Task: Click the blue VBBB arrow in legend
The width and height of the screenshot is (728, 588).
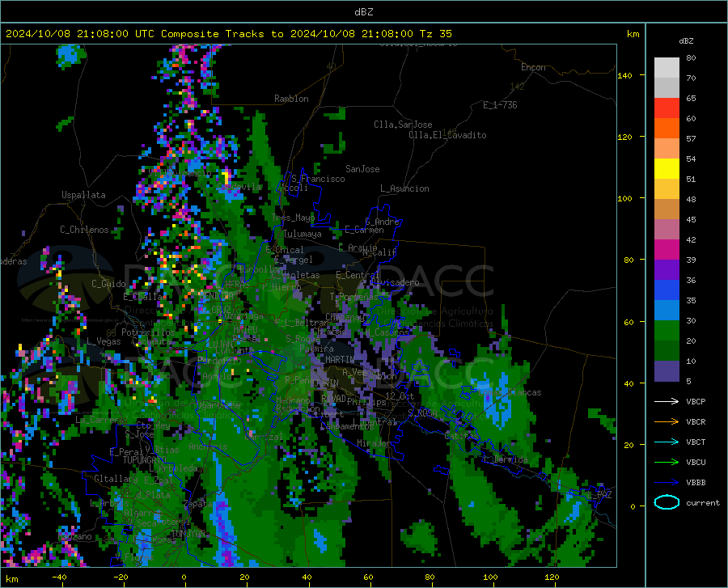Action: pyautogui.click(x=667, y=482)
